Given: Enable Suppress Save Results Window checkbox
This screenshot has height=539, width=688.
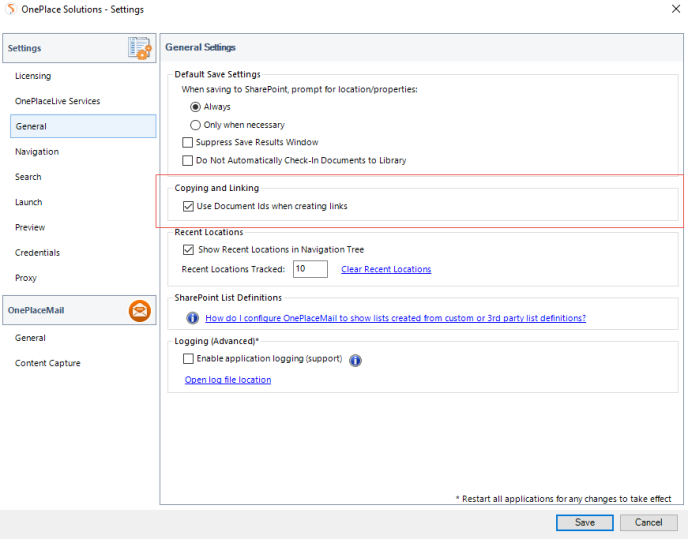Looking at the screenshot, I should coord(188,143).
